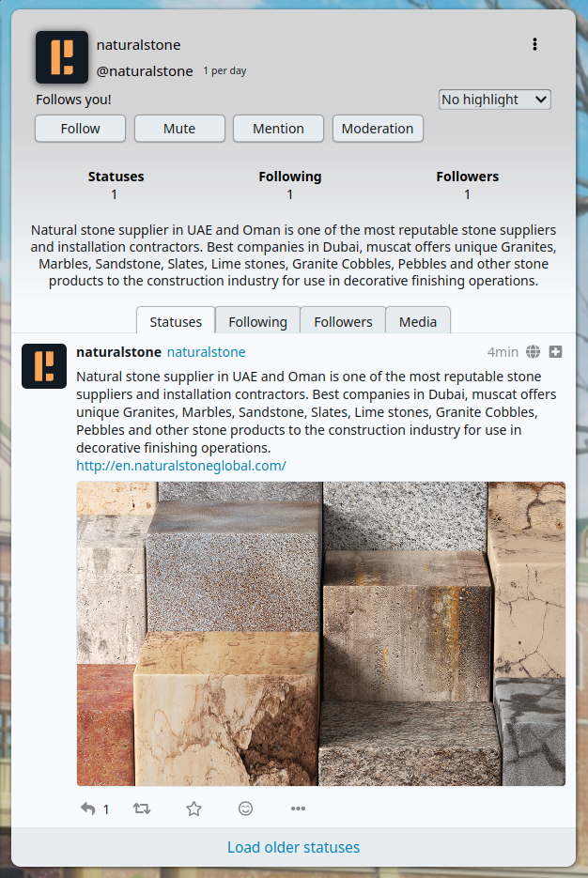588x878 pixels.
Task: Follow the naturalstone account
Action: point(80,129)
